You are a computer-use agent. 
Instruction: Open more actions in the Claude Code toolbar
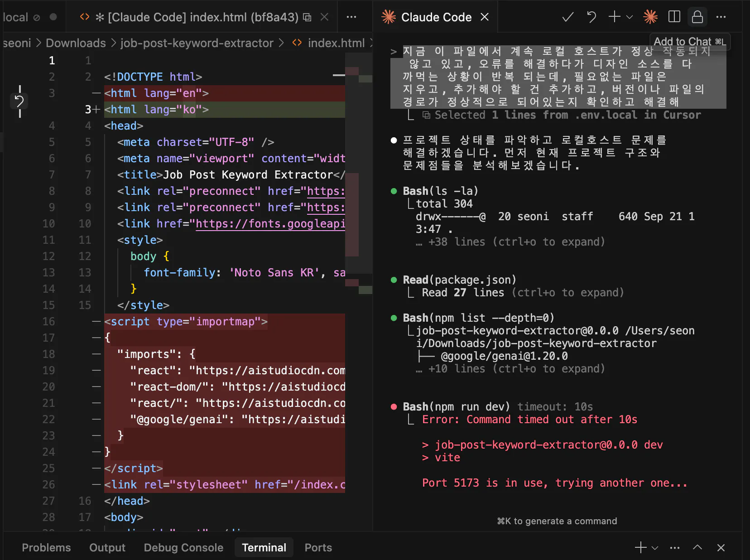click(721, 17)
